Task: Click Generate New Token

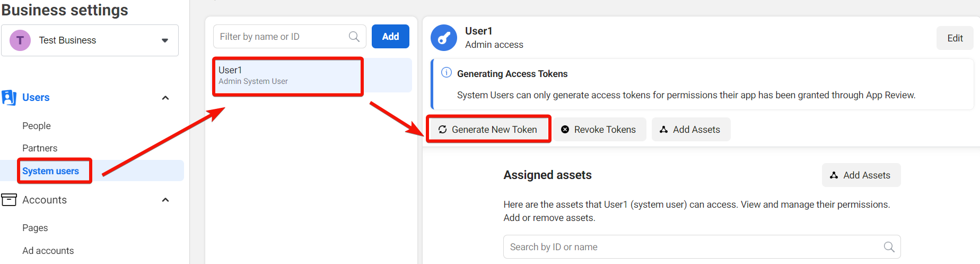Action: (x=488, y=130)
